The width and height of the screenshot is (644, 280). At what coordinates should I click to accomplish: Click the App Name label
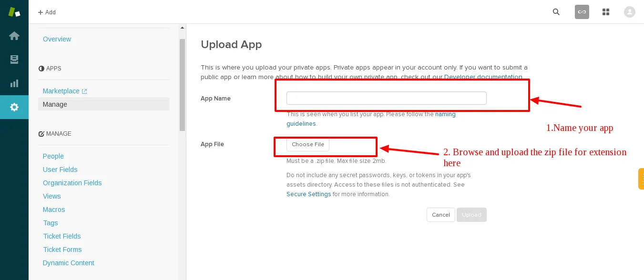tap(215, 99)
